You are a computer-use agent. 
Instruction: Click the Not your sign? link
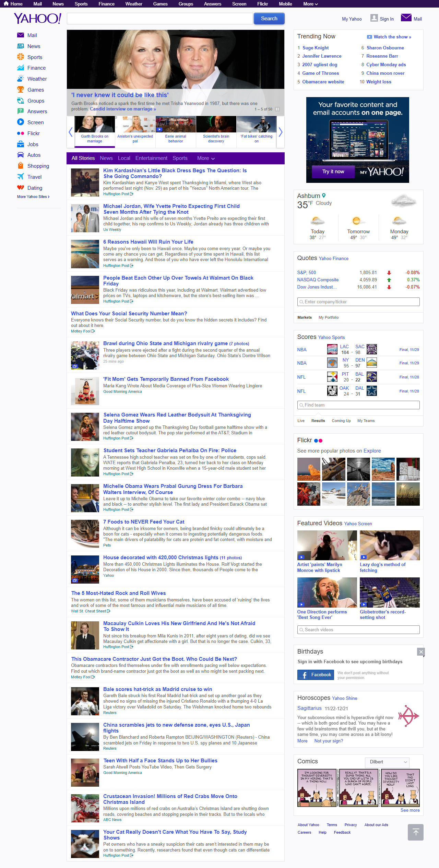click(329, 741)
